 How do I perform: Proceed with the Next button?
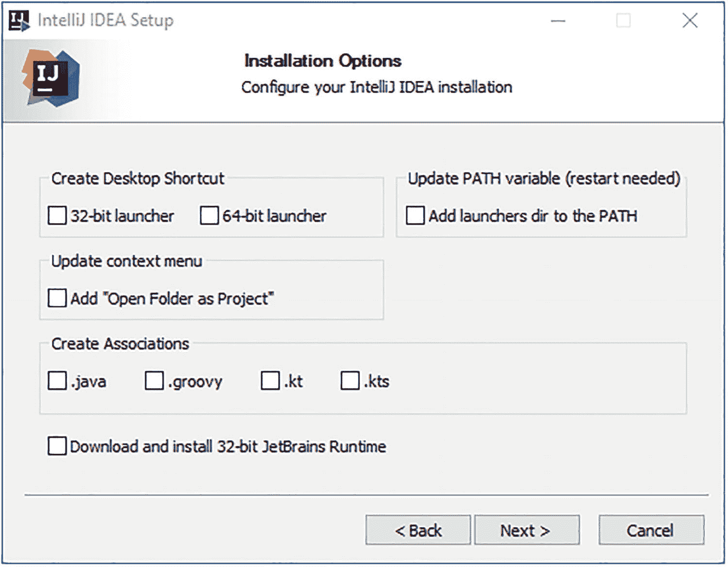tap(527, 530)
